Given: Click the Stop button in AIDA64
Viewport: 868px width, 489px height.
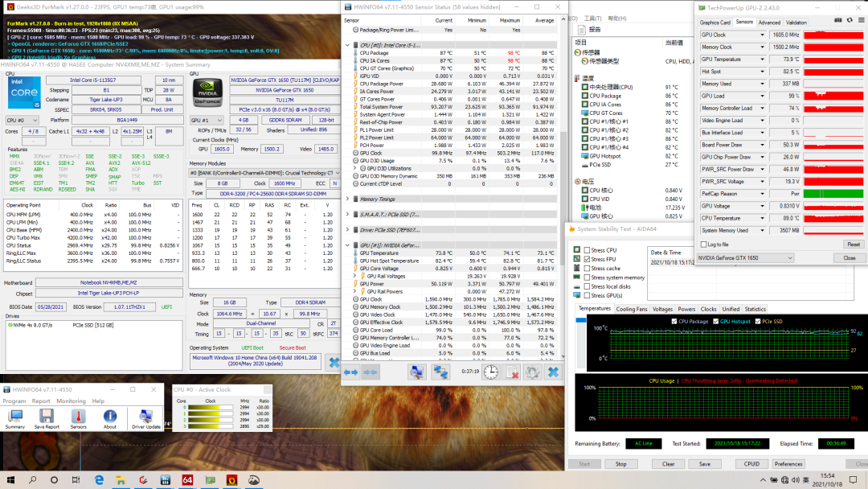Looking at the screenshot, I should tap(621, 464).
